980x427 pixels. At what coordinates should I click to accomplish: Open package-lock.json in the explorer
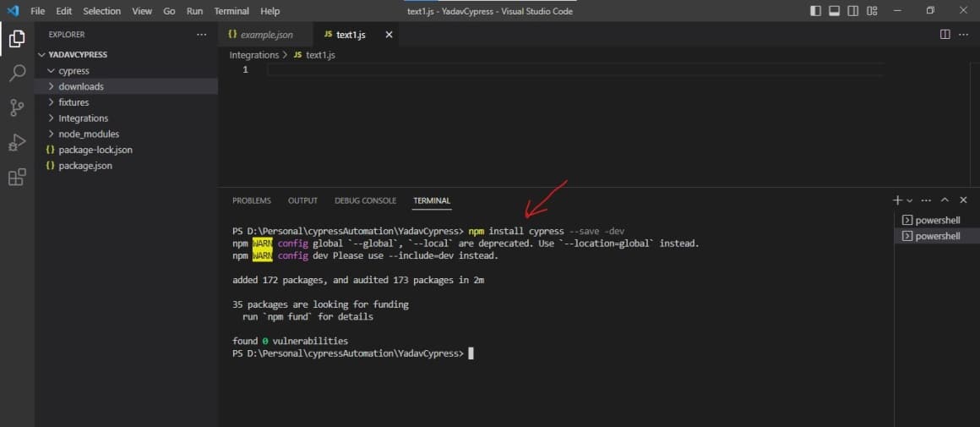point(126,150)
